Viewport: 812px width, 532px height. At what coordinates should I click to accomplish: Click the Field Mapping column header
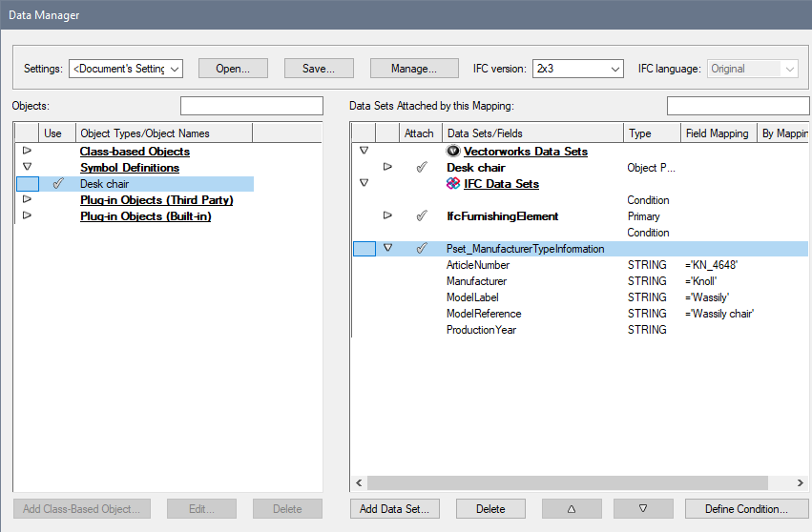pyautogui.click(x=717, y=133)
